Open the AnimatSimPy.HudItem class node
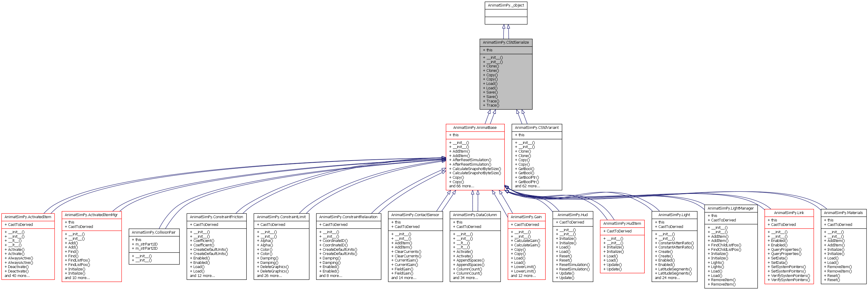 coord(622,246)
